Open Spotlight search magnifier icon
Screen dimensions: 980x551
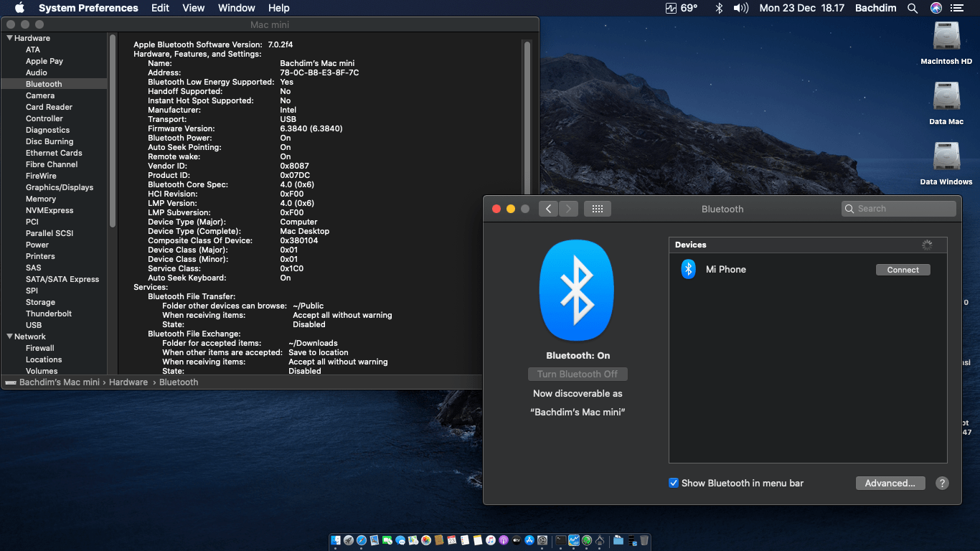pyautogui.click(x=913, y=9)
